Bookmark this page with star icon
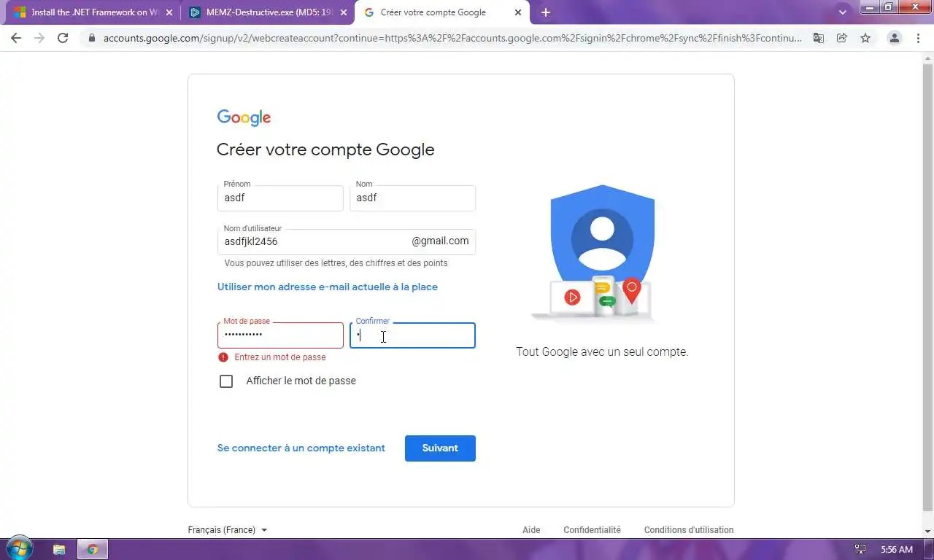The width and height of the screenshot is (934, 560). click(865, 38)
